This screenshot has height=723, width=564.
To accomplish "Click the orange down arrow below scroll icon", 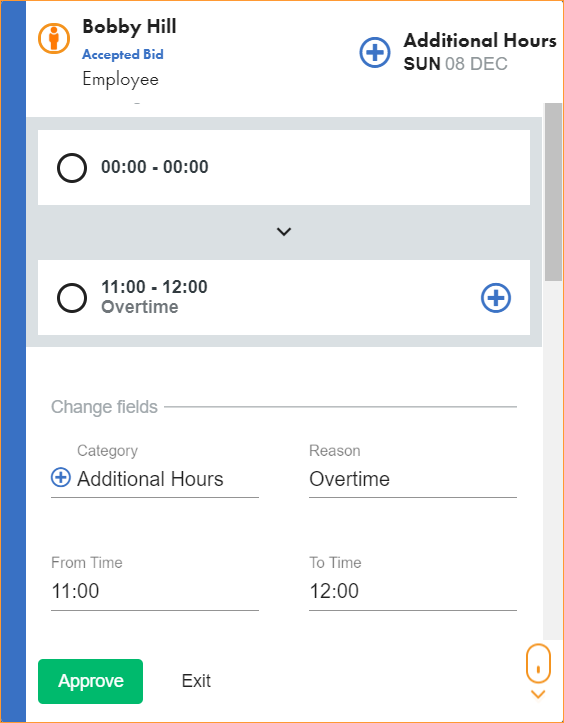I will [538, 694].
